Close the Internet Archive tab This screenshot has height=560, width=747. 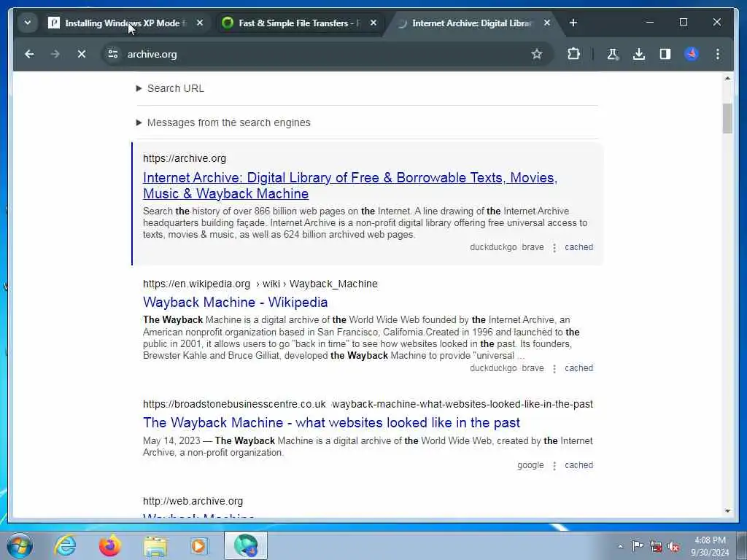click(x=547, y=23)
